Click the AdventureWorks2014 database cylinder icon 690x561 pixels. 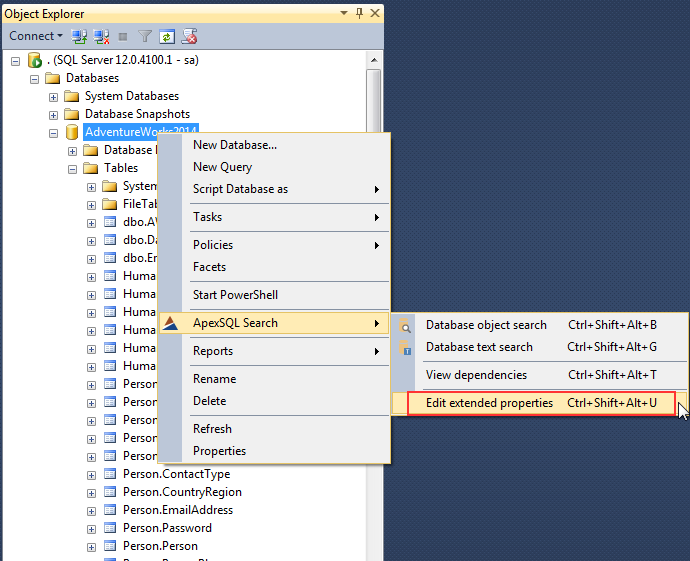(x=72, y=132)
